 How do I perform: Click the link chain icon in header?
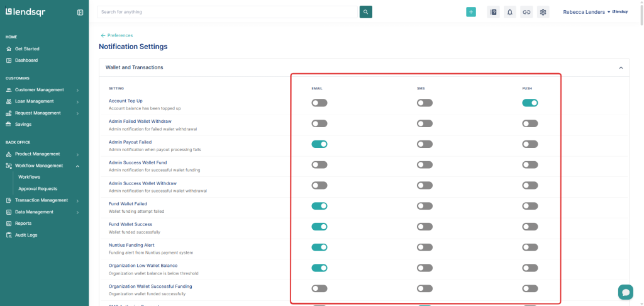(x=526, y=12)
